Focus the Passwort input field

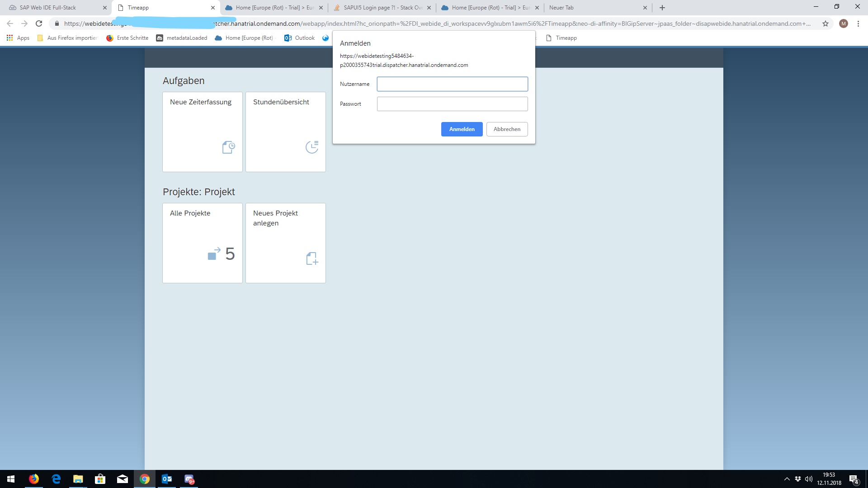coord(452,104)
